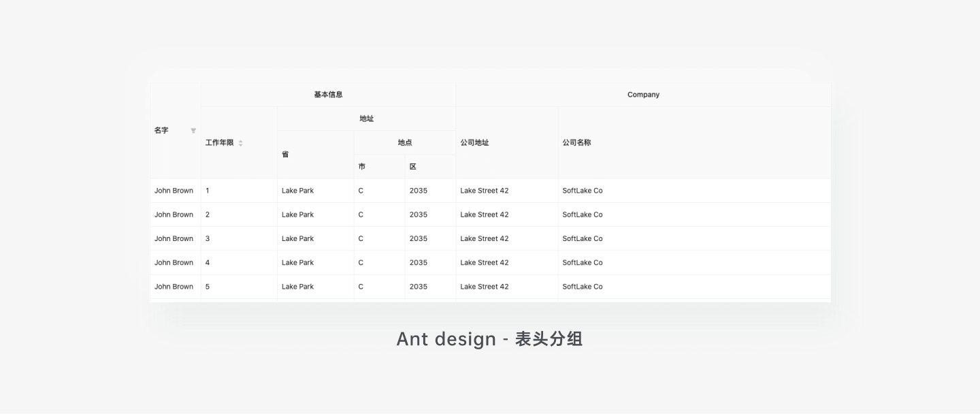Viewport: 980px width, 414px height.
Task: Click Lake Street 42 in first row
Action: 485,191
